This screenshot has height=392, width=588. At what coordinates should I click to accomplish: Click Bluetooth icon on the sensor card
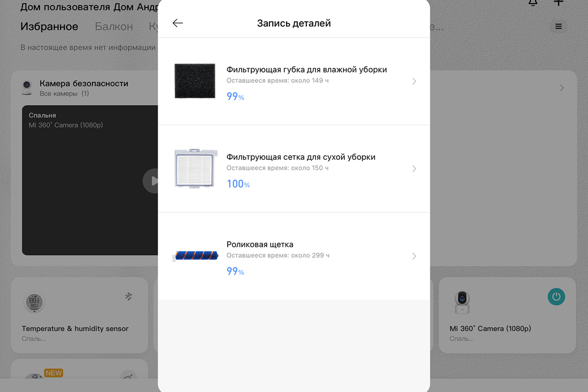129,296
